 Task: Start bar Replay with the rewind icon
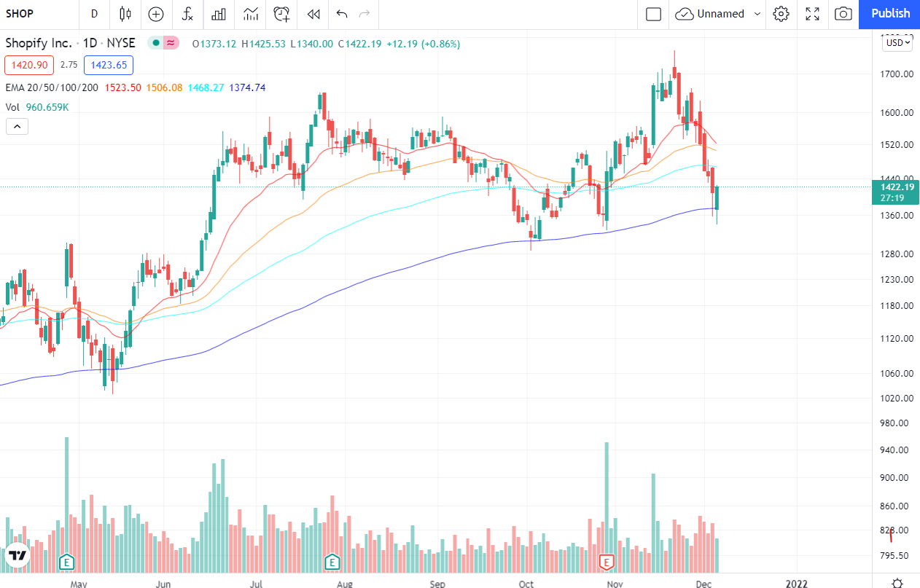[x=313, y=14]
